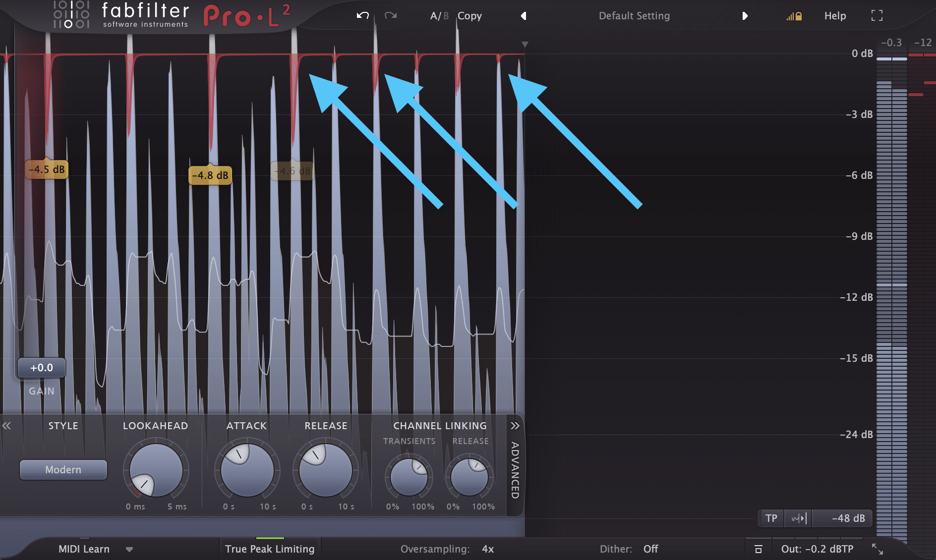Open the Help menu
This screenshot has height=560, width=936.
(835, 15)
